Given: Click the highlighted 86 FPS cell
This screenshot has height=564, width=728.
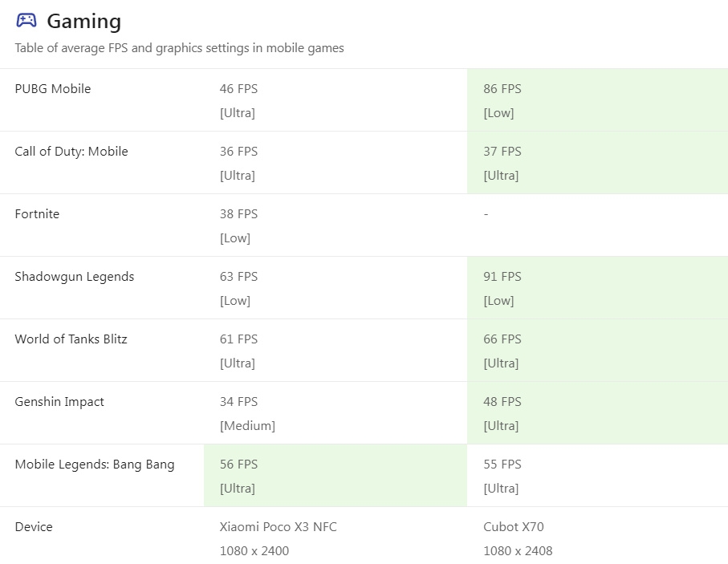Looking at the screenshot, I should click(x=597, y=100).
